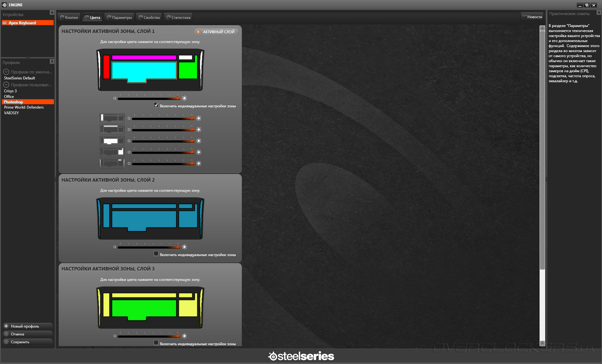Open the Новости panel button

532,17
